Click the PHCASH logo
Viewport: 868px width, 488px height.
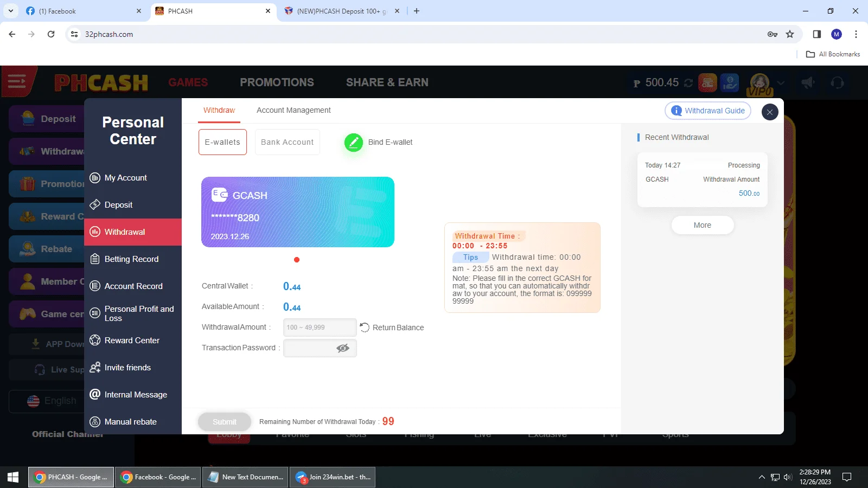pos(101,83)
